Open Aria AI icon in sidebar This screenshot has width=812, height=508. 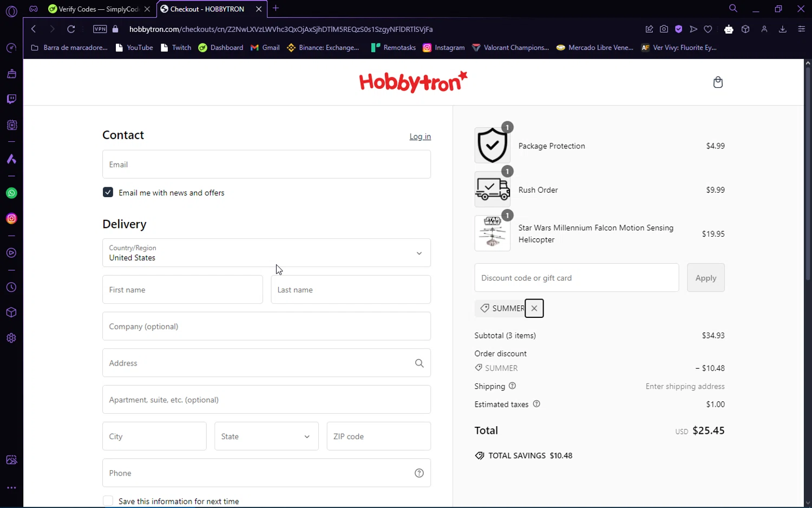click(x=11, y=159)
